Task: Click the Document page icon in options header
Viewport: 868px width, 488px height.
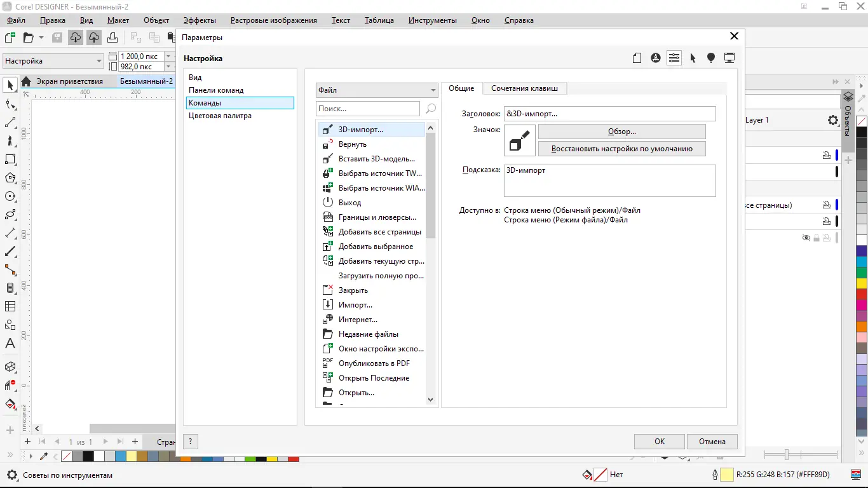Action: (x=637, y=58)
